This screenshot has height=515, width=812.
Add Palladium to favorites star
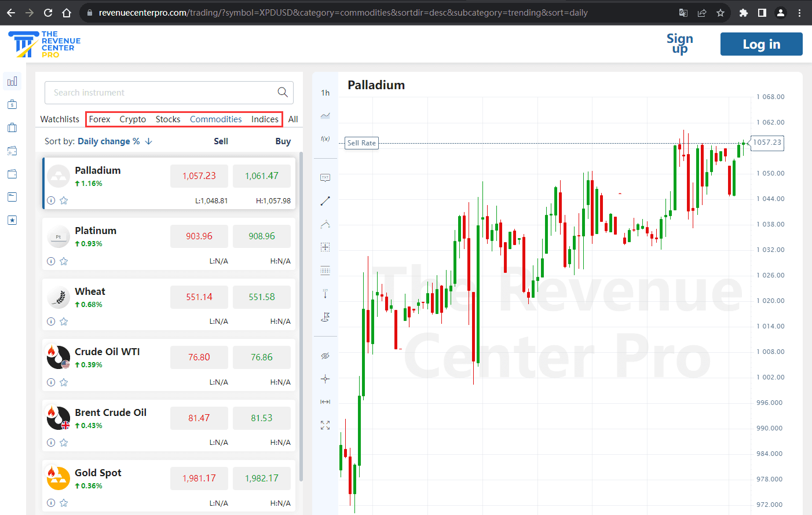(x=64, y=200)
